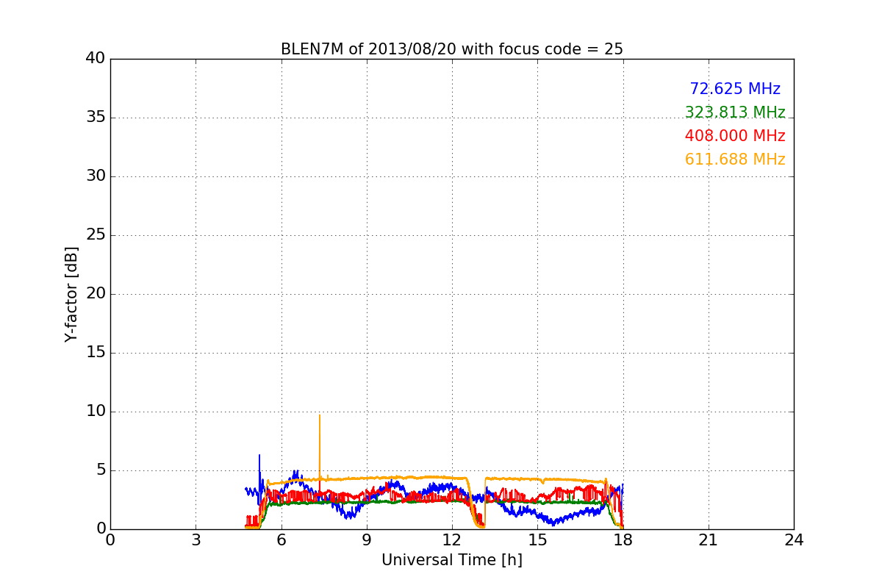The image size is (882, 588).
Task: Select the 611.688 MHz legend label
Action: [735, 159]
